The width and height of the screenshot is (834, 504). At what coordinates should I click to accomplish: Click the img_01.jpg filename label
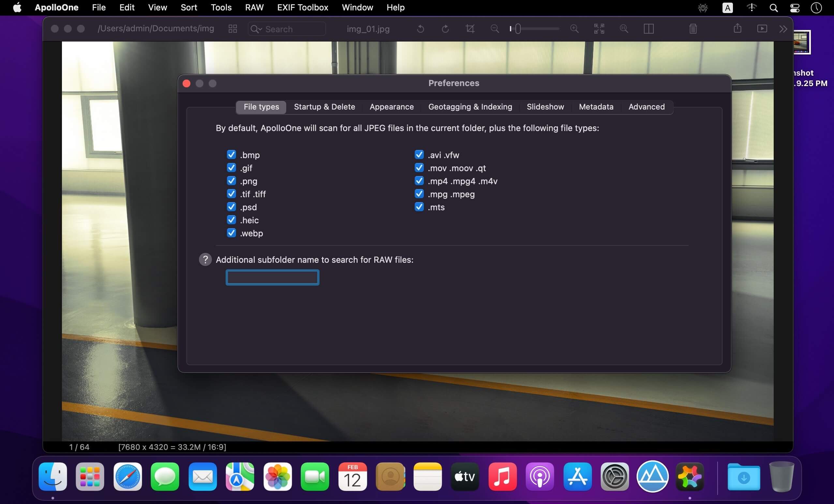click(x=368, y=29)
